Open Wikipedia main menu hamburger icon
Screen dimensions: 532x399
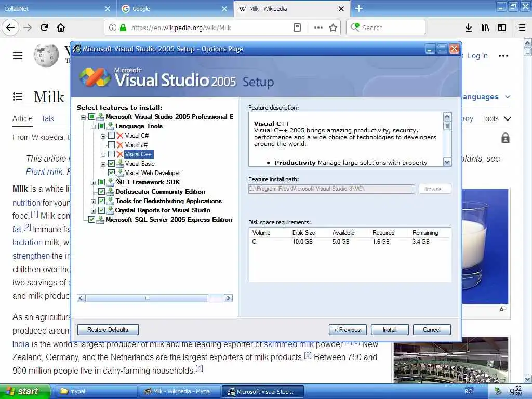tap(18, 56)
